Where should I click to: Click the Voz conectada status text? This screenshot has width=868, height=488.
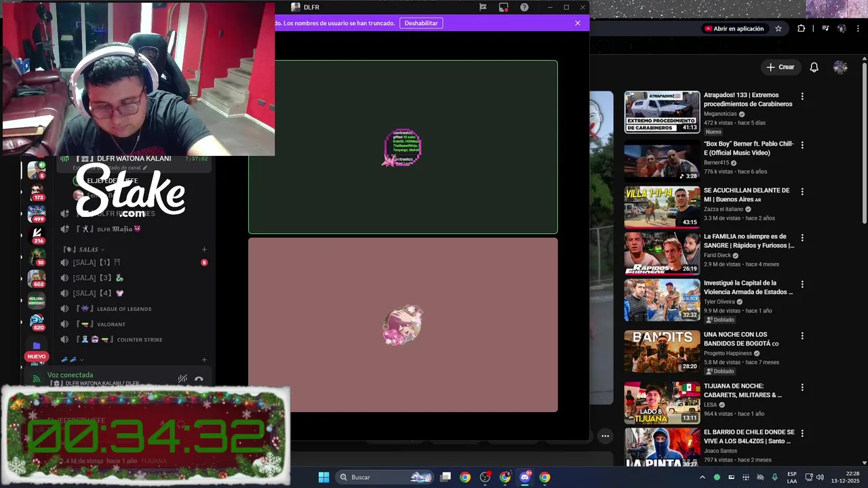pos(71,375)
